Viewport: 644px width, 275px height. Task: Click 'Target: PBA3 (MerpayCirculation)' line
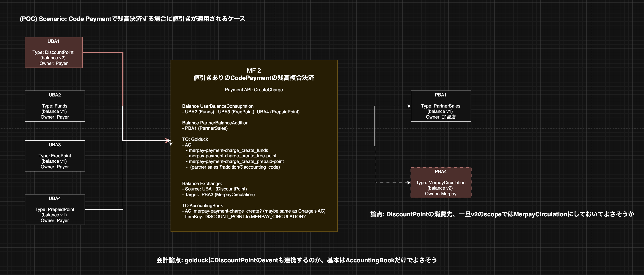(218, 195)
